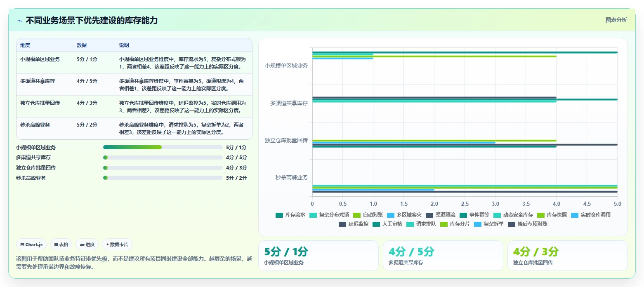Screen dimensions: 644x287
Task: Click the 2.5 tick on the chart x-axis
Action: [x=465, y=204]
